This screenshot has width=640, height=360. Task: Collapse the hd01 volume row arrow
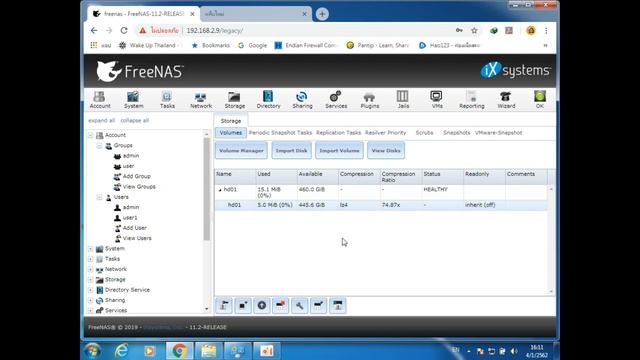click(220, 190)
